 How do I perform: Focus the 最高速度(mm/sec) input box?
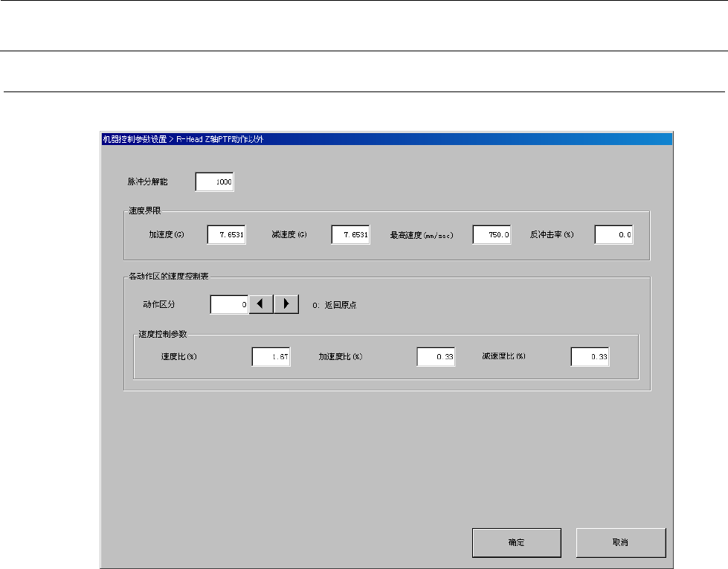click(492, 235)
